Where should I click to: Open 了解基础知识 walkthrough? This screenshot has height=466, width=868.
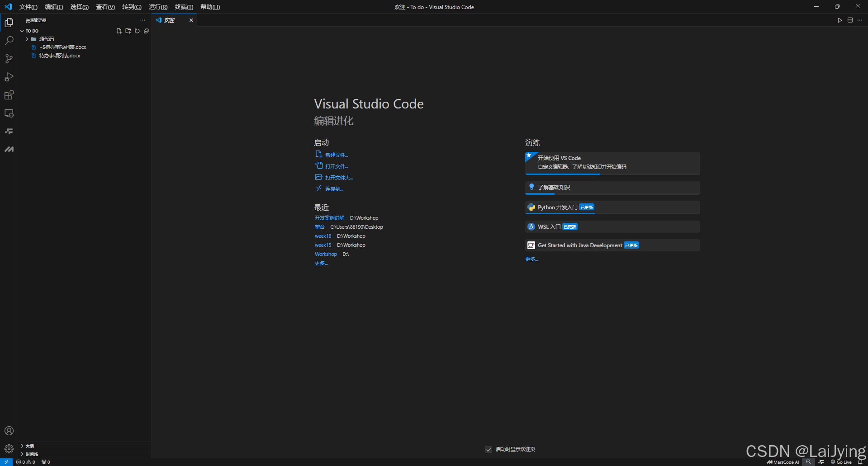(612, 188)
